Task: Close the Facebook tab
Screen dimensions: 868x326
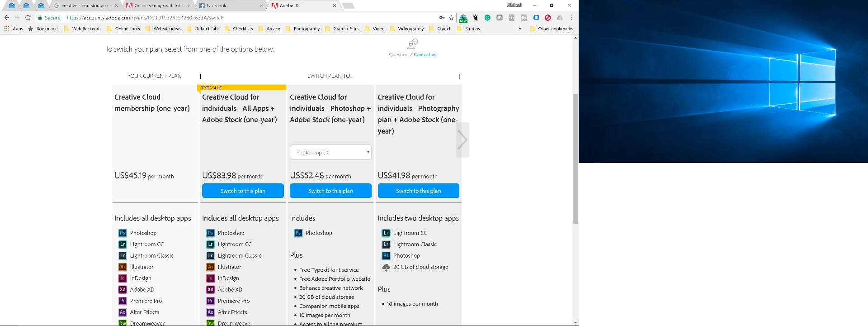Action: point(262,5)
